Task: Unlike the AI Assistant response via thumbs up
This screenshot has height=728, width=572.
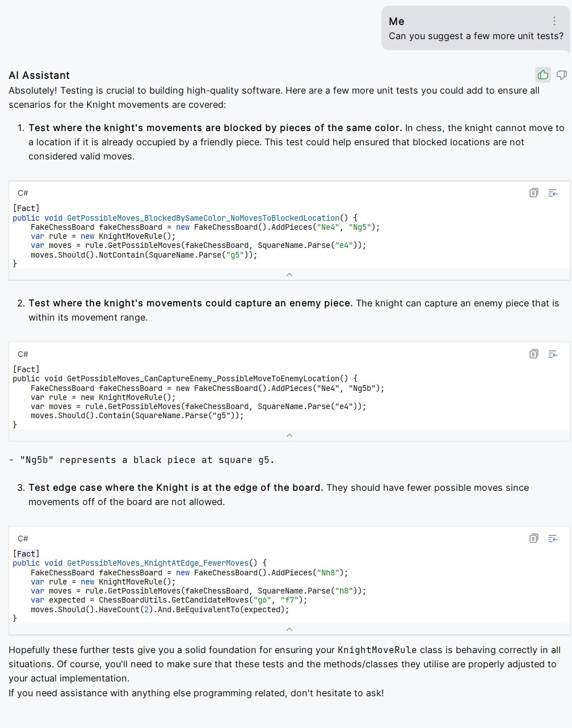Action: (542, 74)
